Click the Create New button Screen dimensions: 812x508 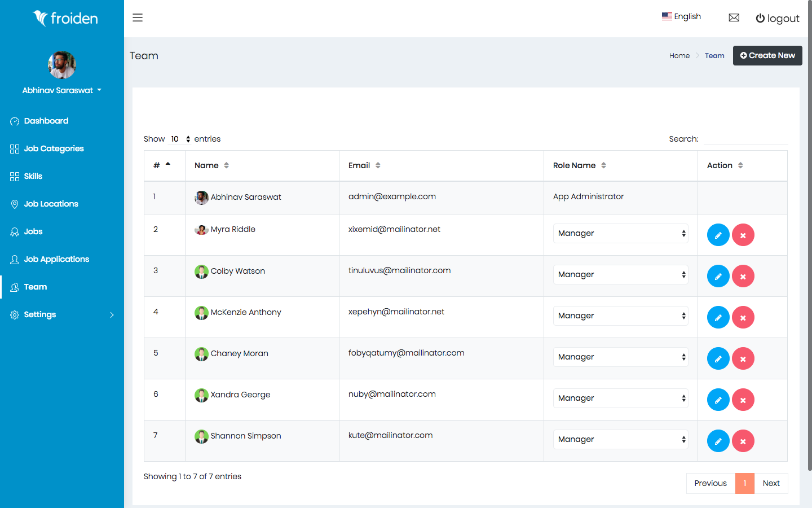[767, 55]
